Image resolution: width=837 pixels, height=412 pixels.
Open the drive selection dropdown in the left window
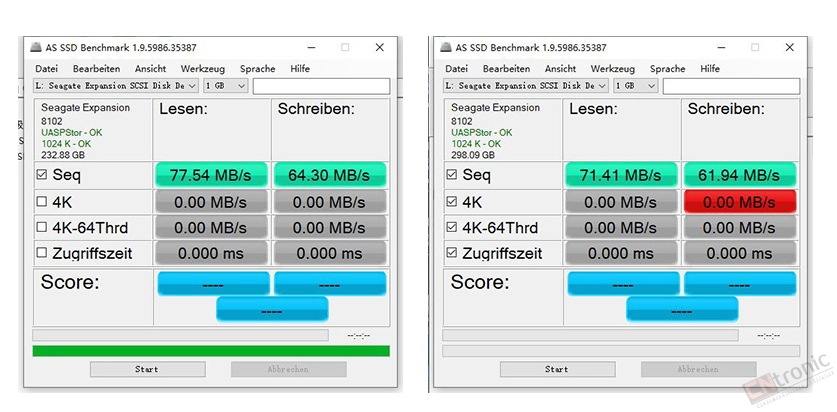coord(116,85)
